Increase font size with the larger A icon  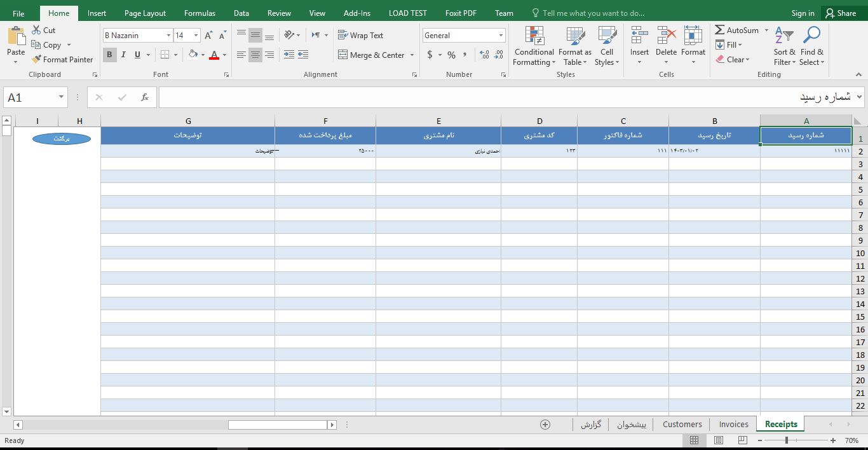click(208, 36)
